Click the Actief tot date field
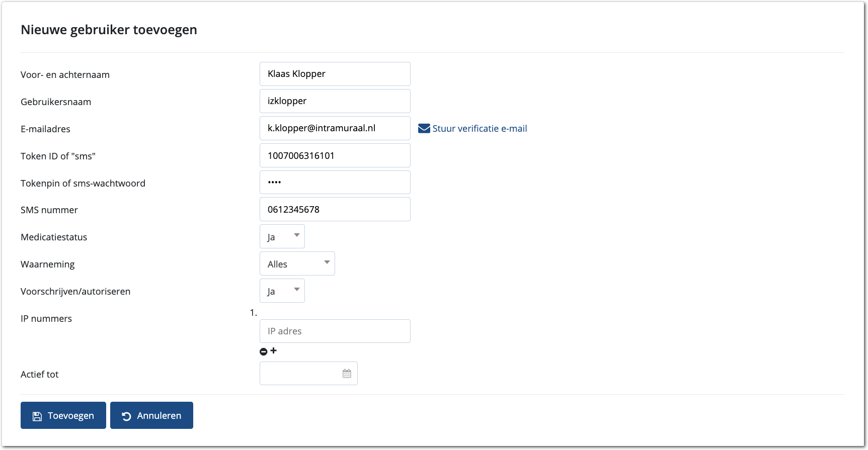The width and height of the screenshot is (868, 450). [299, 374]
